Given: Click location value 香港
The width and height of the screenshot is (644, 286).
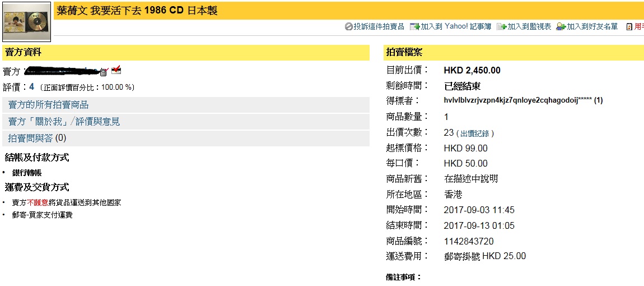Looking at the screenshot, I should (x=453, y=194).
